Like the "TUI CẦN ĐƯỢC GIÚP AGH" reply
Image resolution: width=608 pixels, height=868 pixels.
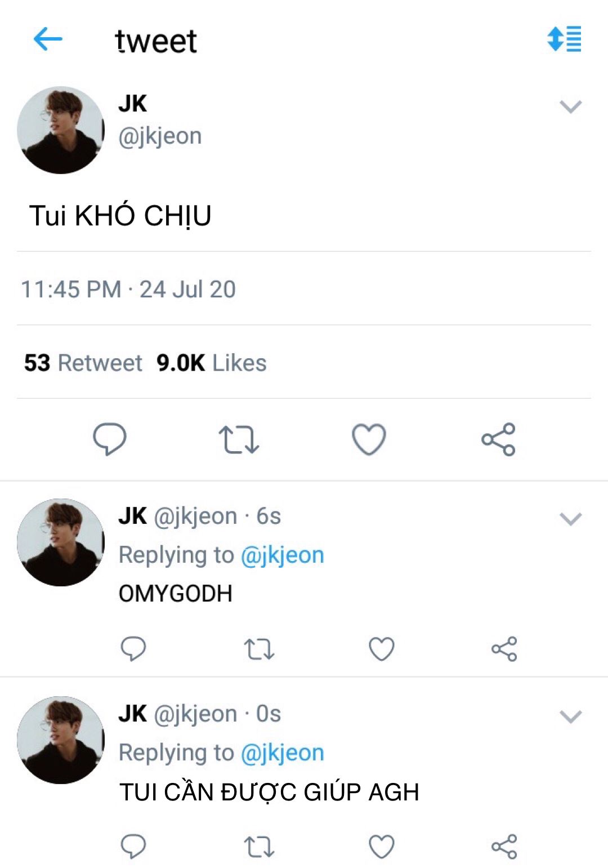tap(381, 847)
